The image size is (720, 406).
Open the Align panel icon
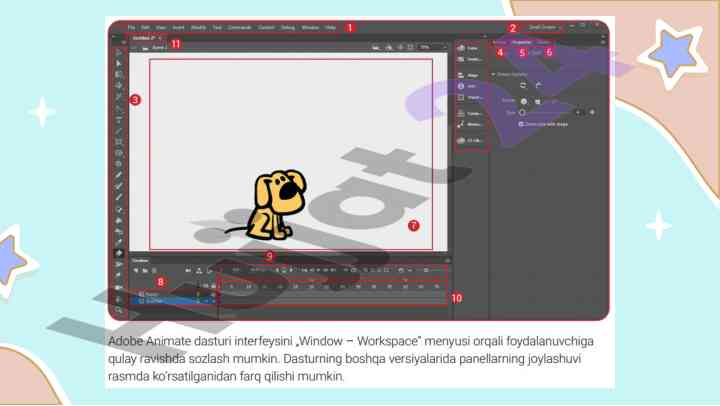469,75
